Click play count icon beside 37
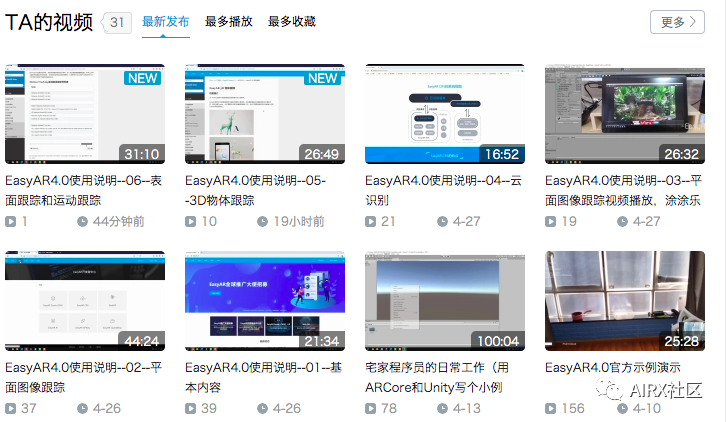Image resolution: width=726 pixels, height=422 pixels. click(x=10, y=409)
